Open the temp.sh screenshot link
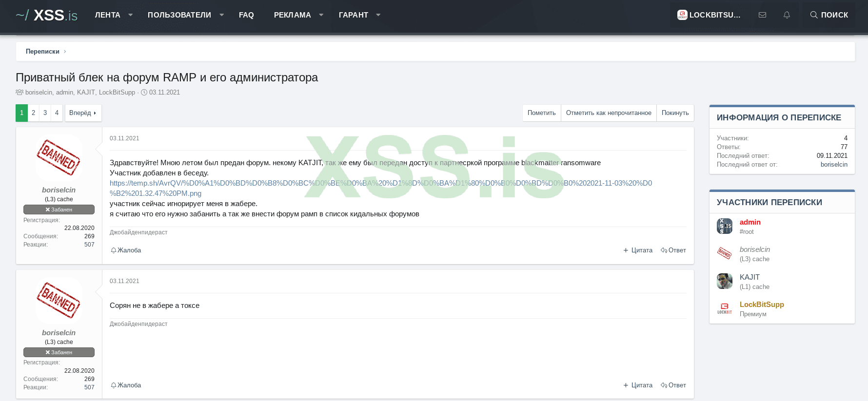Screen dimensions: 868x401 [381, 188]
